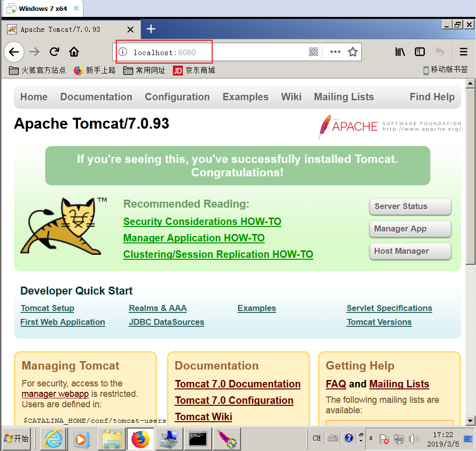Bookmark this page with the star icon
This screenshot has height=451, width=476.
352,52
